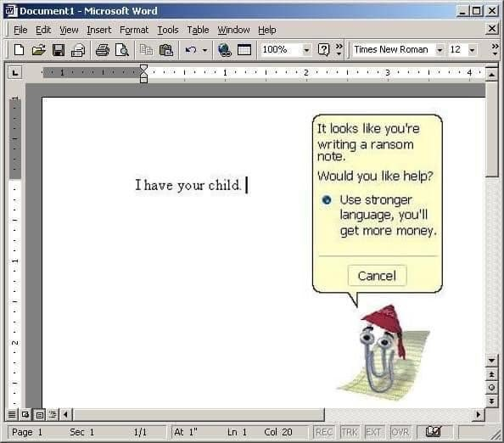This screenshot has width=504, height=443.
Task: Click the spelling status book icon
Action: [433, 431]
